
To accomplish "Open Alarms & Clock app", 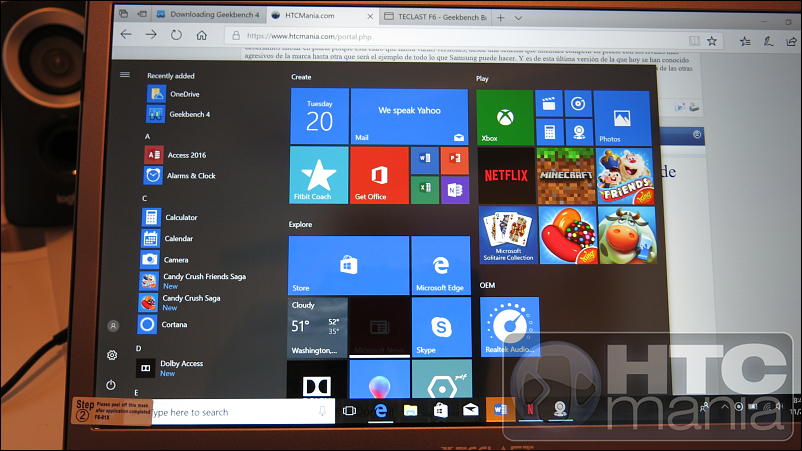I will [180, 175].
